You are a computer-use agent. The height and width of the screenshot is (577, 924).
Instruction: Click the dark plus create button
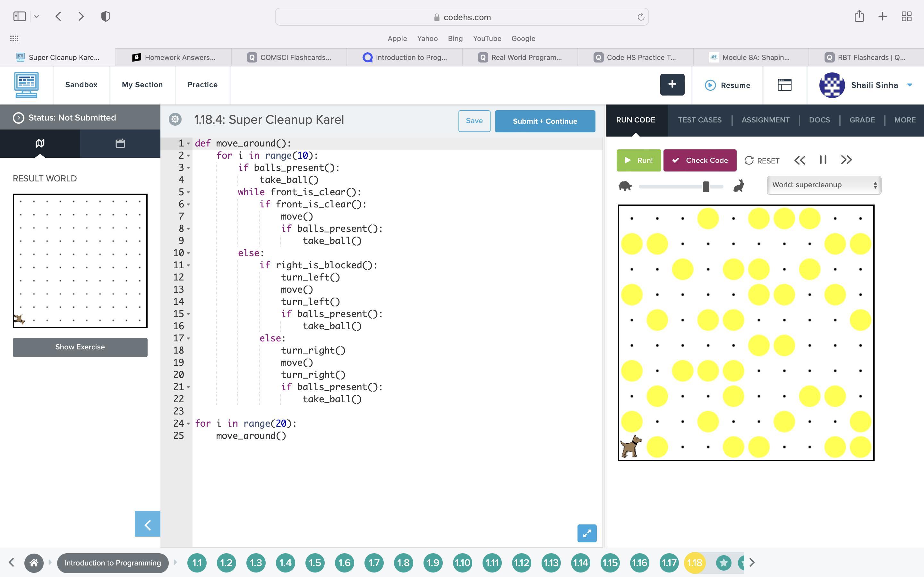tap(672, 85)
